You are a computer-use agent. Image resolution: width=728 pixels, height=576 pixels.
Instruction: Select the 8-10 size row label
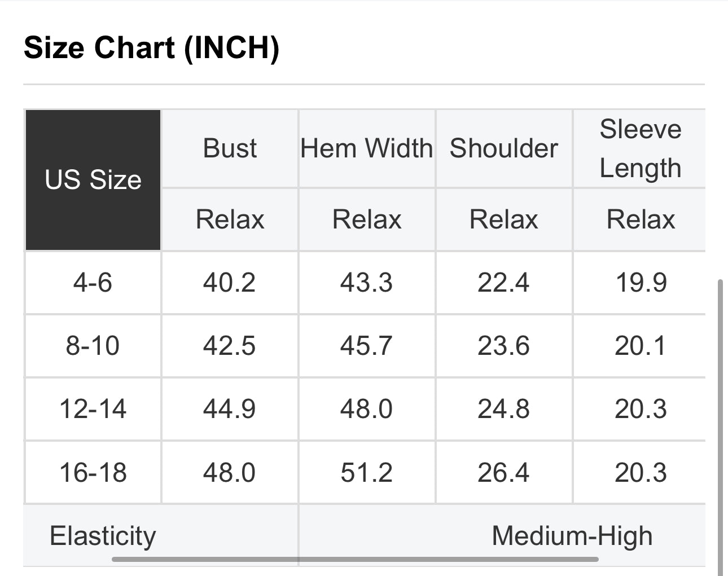coord(93,346)
